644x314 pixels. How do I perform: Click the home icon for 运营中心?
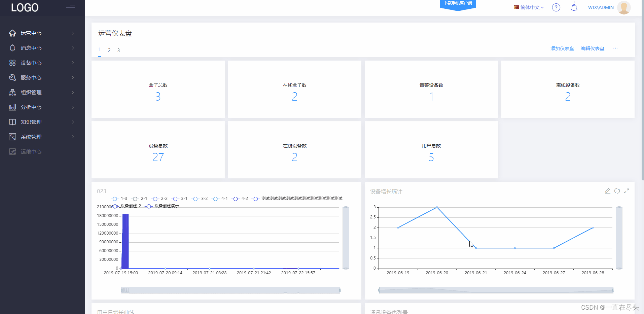12,33
